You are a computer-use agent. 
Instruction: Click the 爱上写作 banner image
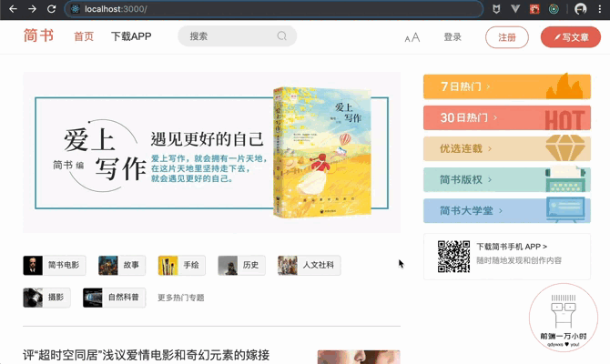(x=211, y=153)
